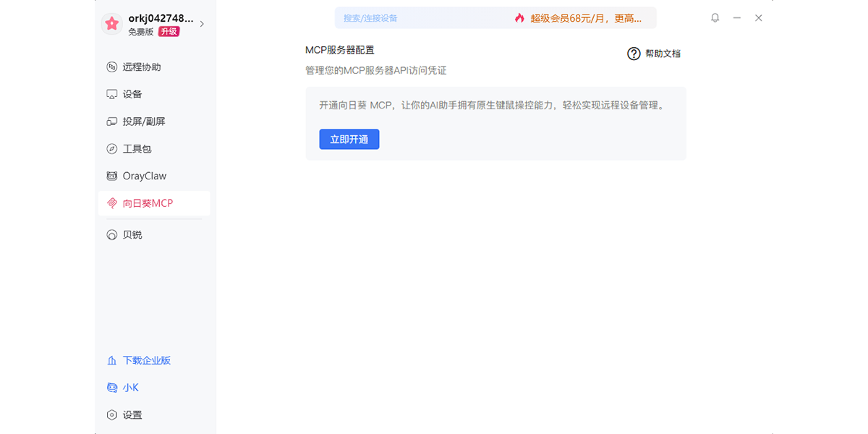Open notifications bell icon
The image size is (868, 434).
(715, 18)
